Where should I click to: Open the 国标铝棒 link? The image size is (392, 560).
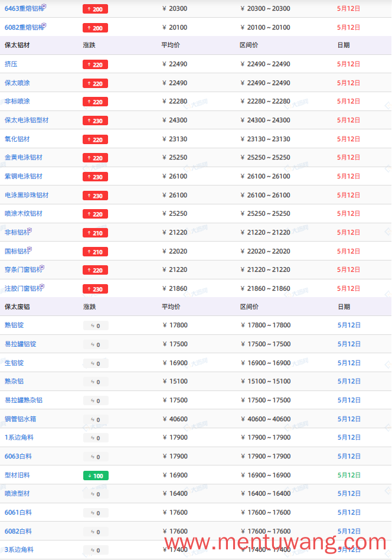(x=17, y=252)
